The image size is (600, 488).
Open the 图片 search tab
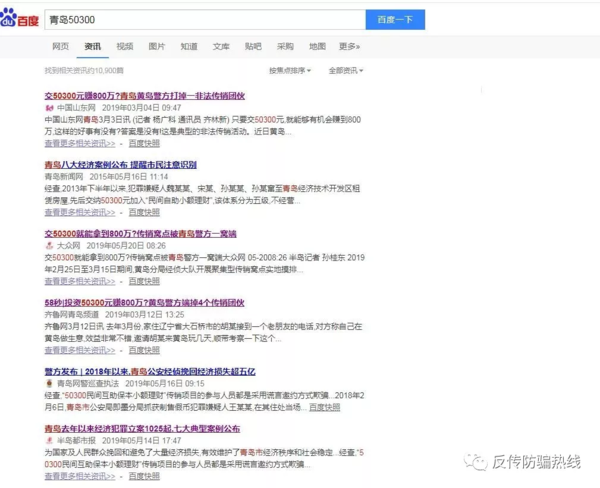[x=157, y=46]
